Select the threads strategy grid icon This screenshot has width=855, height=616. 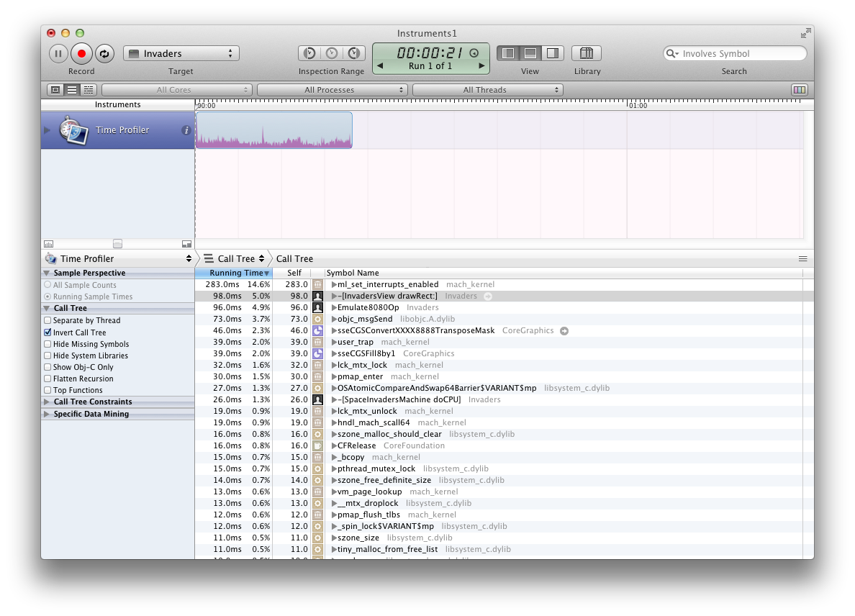pos(89,90)
